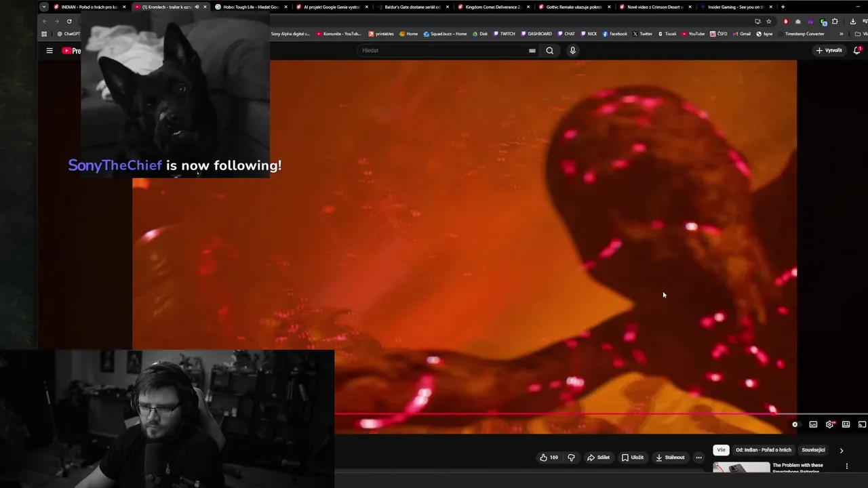Click the YouTube search magnifier button
Image resolution: width=868 pixels, height=488 pixels.
[x=550, y=51]
